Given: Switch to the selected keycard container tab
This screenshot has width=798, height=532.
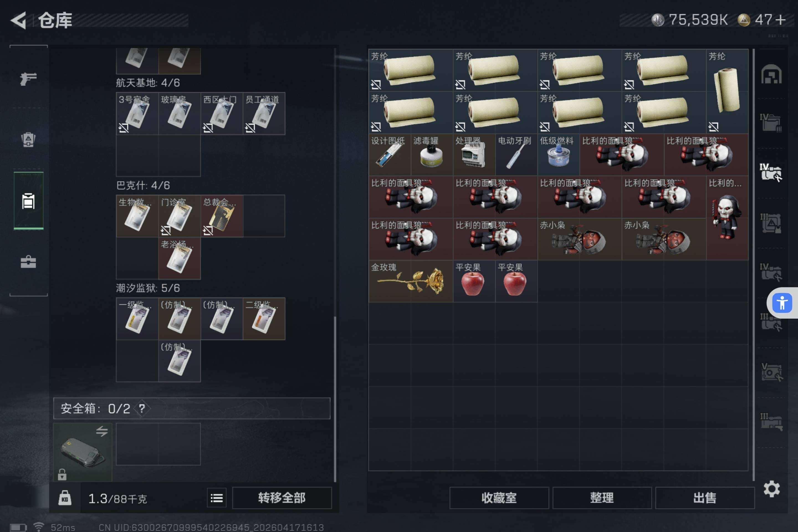Looking at the screenshot, I should click(x=29, y=201).
